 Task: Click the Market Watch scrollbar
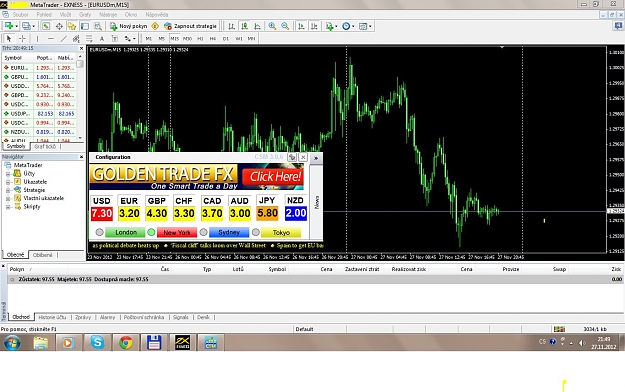click(80, 97)
